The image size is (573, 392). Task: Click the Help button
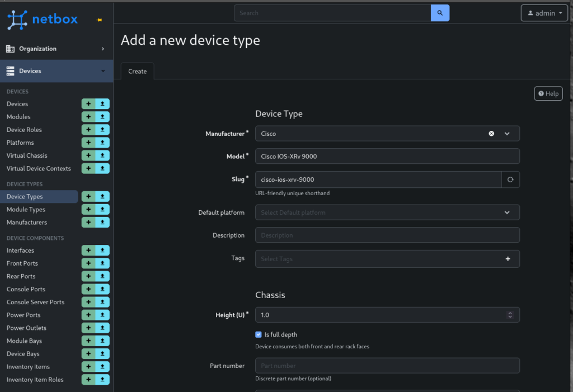click(548, 93)
